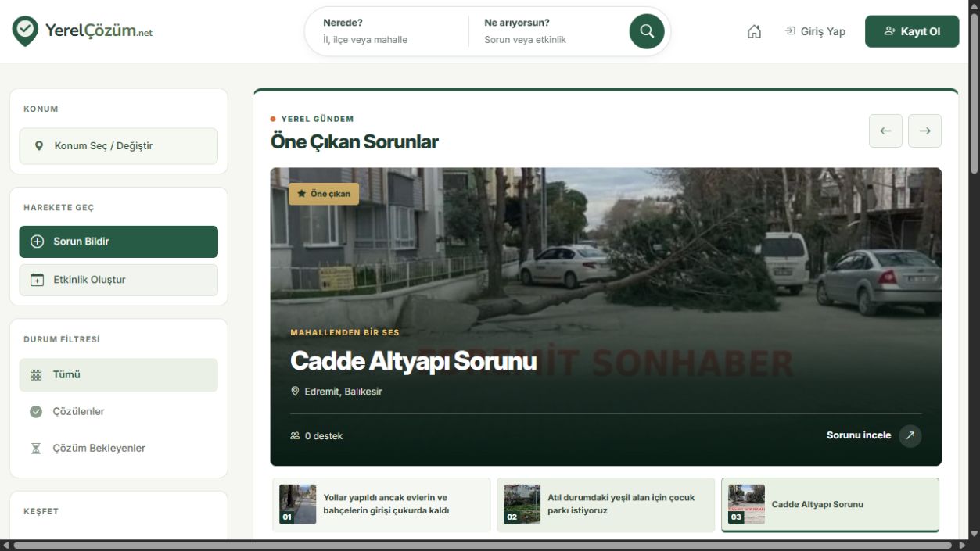Click the Öne Çıkan Sorunlar heading
The image size is (980, 551).
coord(354,142)
